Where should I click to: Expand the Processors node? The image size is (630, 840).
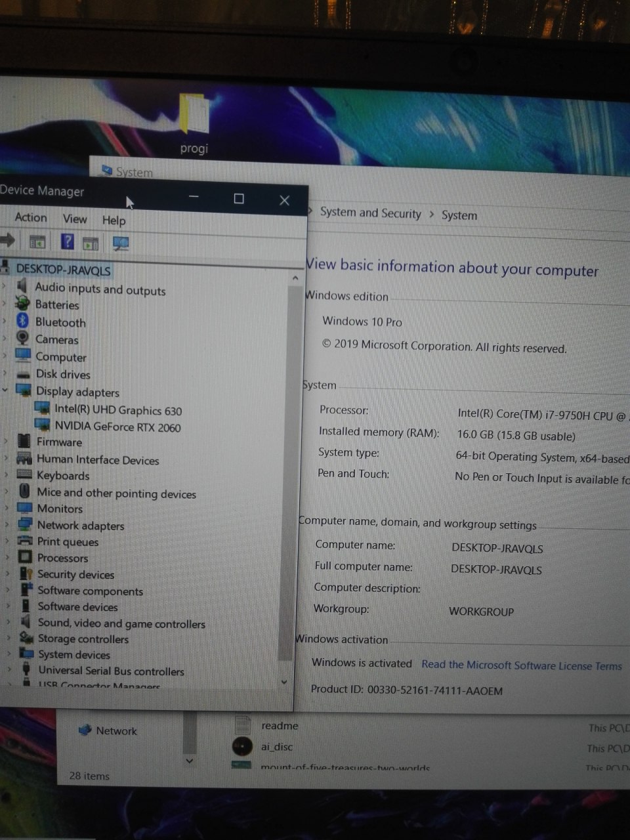(x=7, y=557)
